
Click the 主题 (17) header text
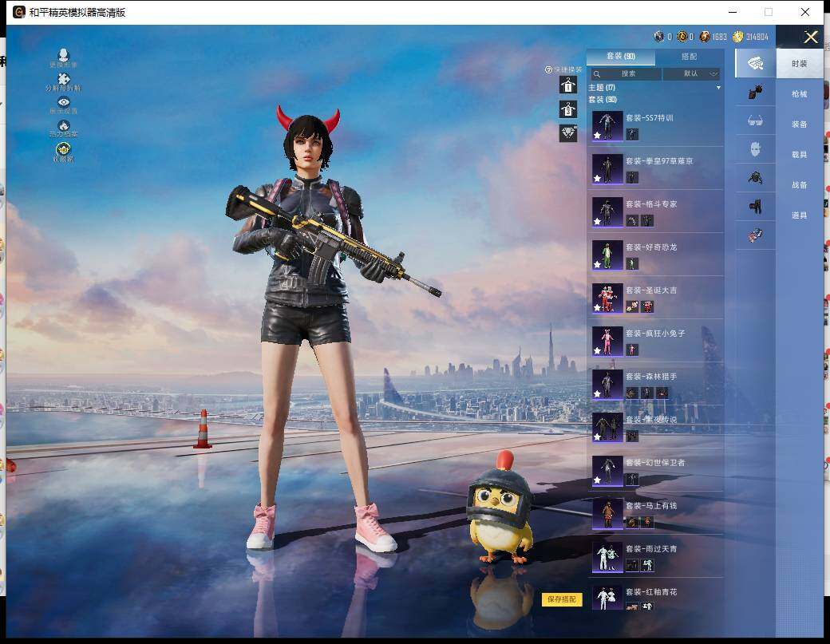pos(602,87)
